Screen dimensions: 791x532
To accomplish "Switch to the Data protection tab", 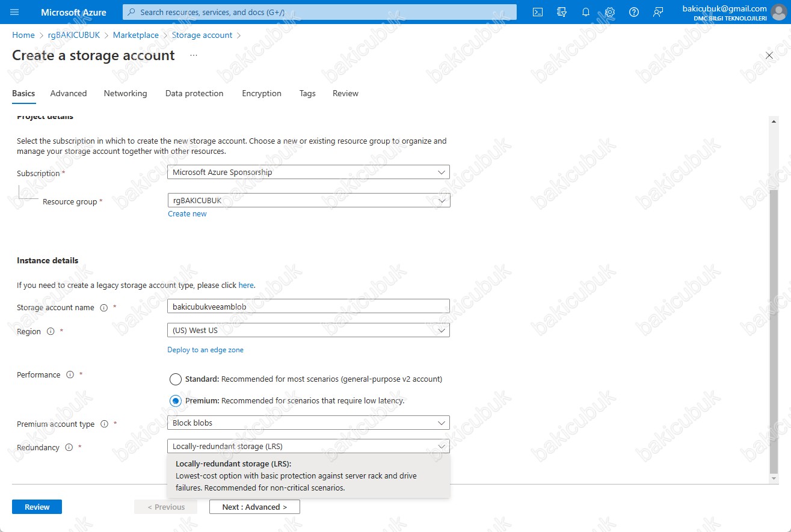I will pyautogui.click(x=194, y=94).
